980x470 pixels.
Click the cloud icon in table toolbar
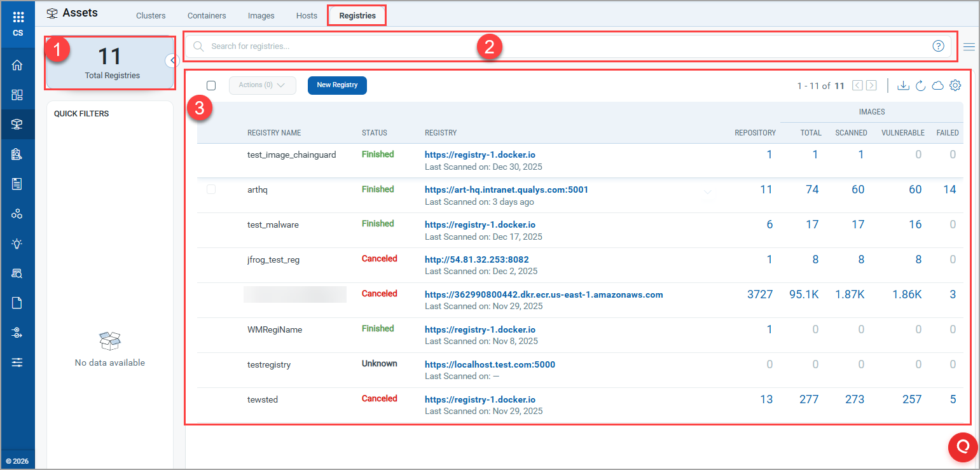pos(937,85)
